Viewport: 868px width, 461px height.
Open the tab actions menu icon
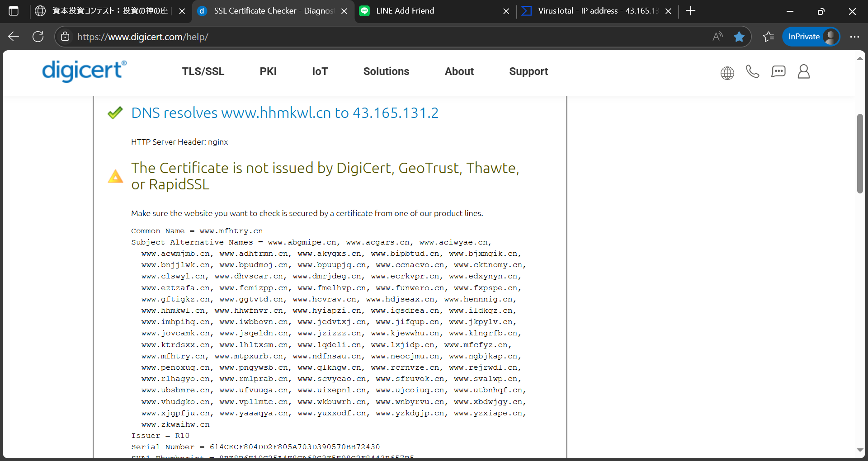(14, 11)
